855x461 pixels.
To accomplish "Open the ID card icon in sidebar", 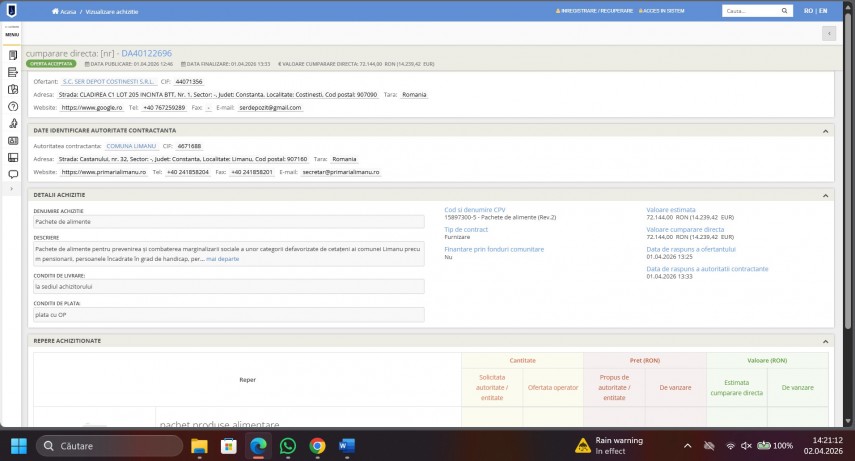I will coord(13,140).
